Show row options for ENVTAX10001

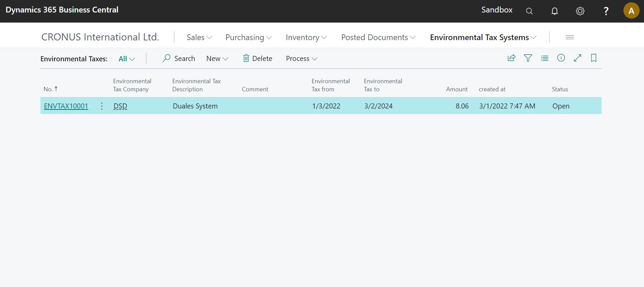pyautogui.click(x=102, y=106)
